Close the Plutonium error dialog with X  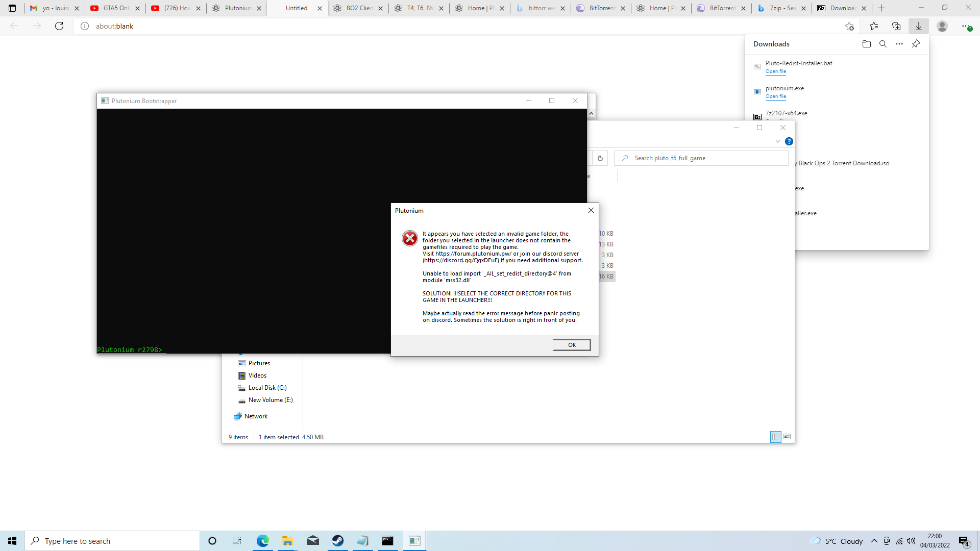591,210
